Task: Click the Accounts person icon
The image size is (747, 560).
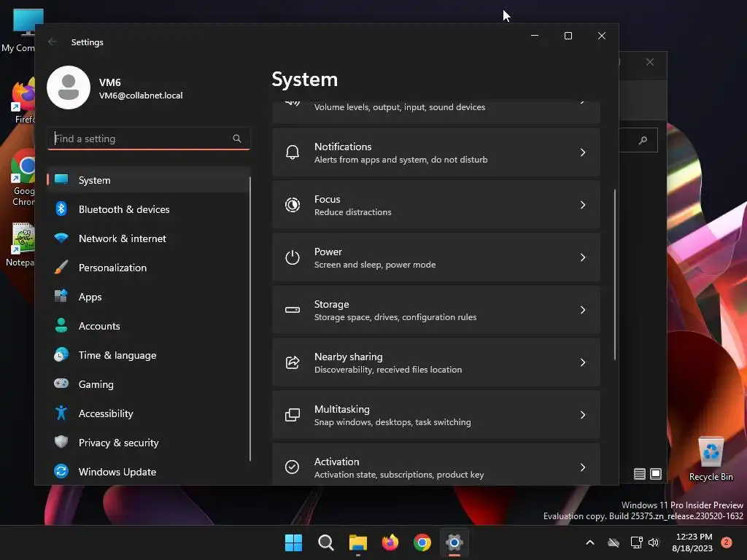Action: pos(61,326)
